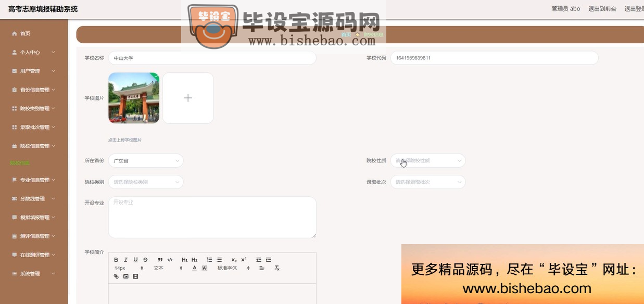Click the 首页 breadcrumb link

(x=346, y=35)
